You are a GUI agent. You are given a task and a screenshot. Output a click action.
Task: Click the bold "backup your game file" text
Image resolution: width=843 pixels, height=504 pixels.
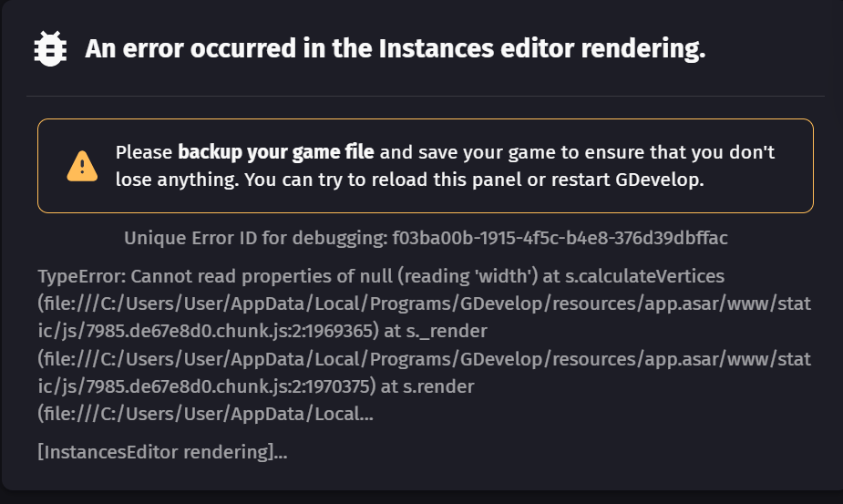click(276, 152)
